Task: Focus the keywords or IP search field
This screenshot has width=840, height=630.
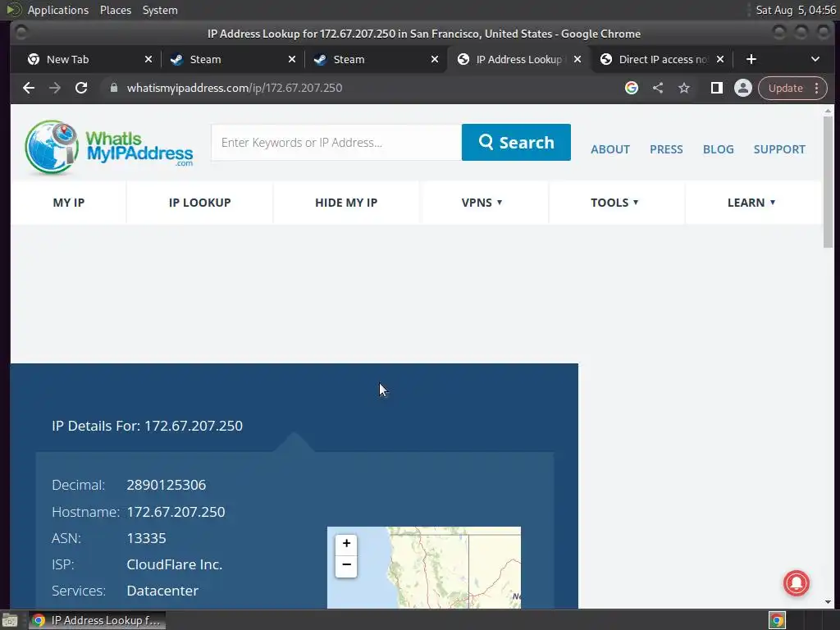Action: [336, 143]
